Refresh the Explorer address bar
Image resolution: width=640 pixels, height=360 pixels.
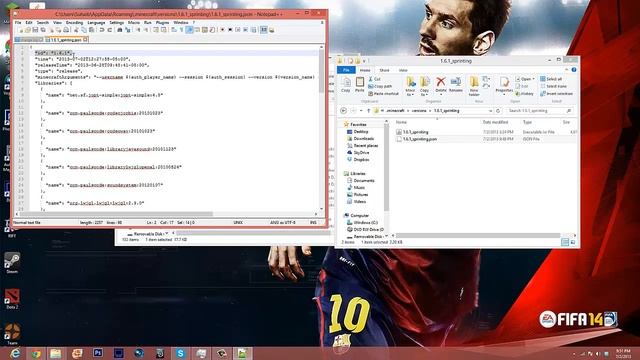(498, 111)
